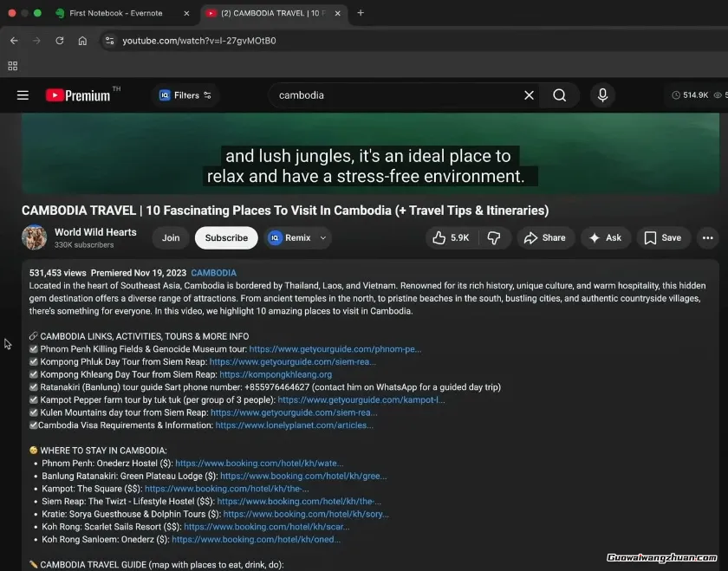Open the Filters toggle in header
The width and height of the screenshot is (728, 571).
[x=185, y=95]
